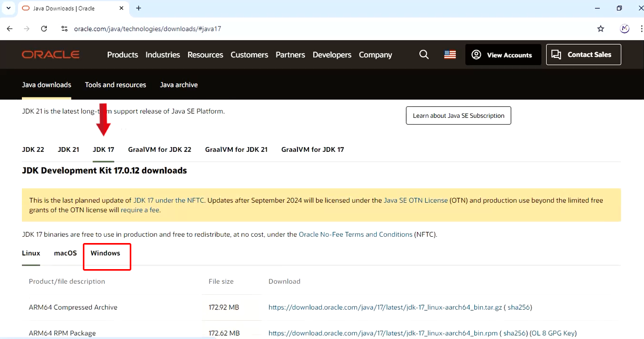Click browser forward arrow
Image resolution: width=644 pixels, height=339 pixels.
[27, 29]
